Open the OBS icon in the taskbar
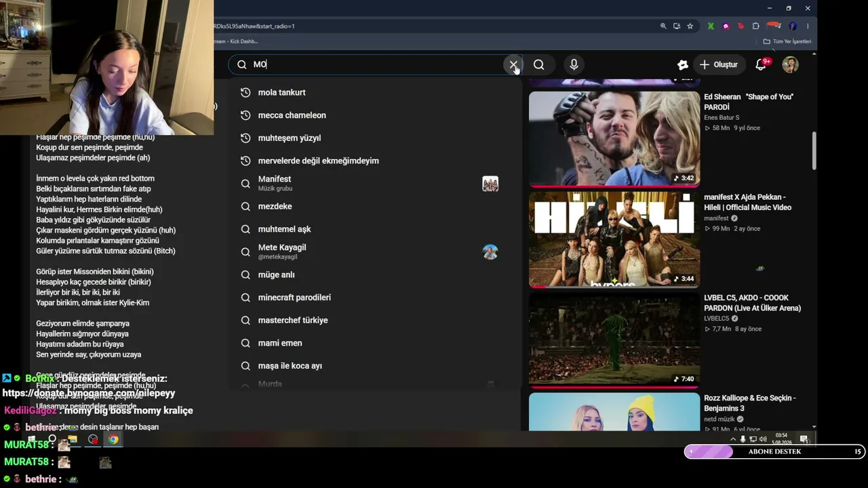This screenshot has width=868, height=488. click(93, 439)
